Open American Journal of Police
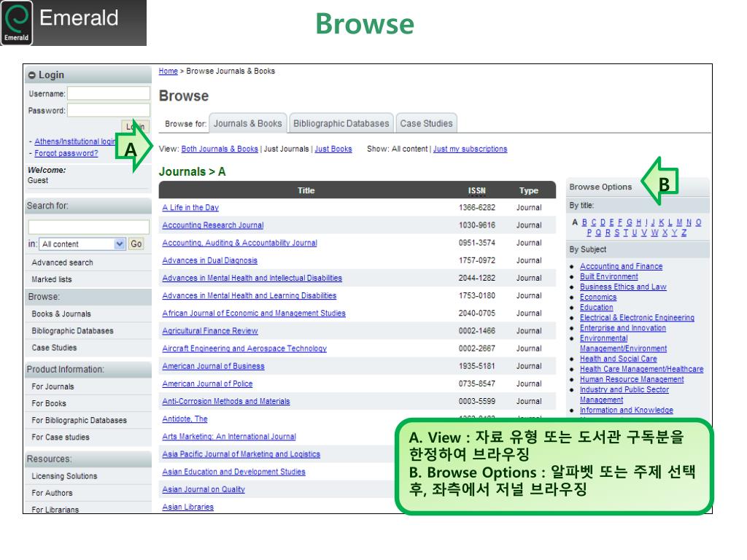Viewport: 747px width, 560px height. pos(207,384)
